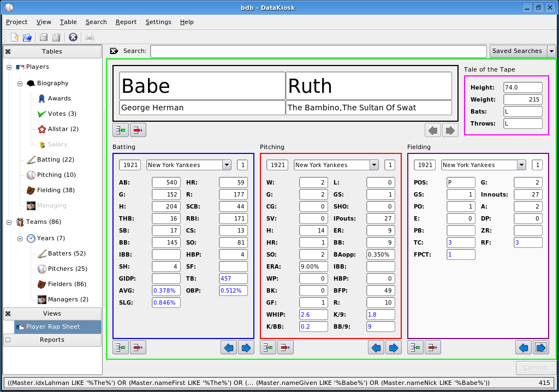Open the Project menu
Image resolution: width=559 pixels, height=392 pixels.
point(16,22)
